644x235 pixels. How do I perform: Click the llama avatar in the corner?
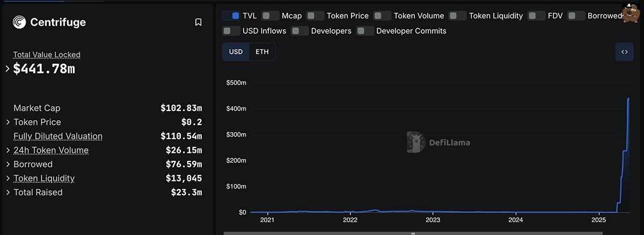(x=632, y=13)
